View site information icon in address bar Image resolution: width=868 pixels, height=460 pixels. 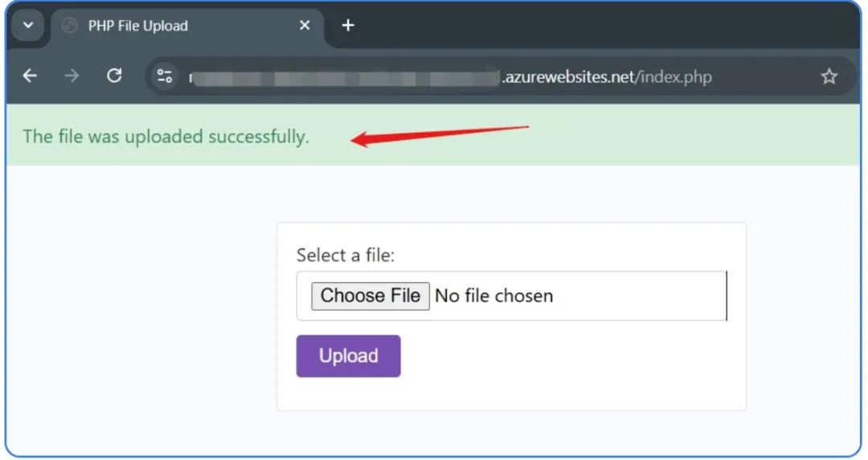click(165, 76)
